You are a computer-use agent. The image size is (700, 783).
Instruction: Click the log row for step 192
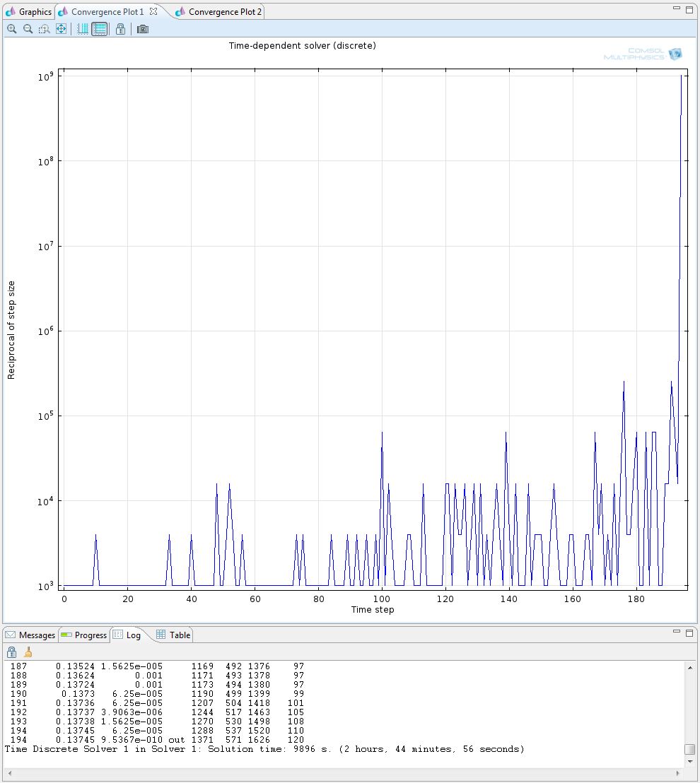157,712
